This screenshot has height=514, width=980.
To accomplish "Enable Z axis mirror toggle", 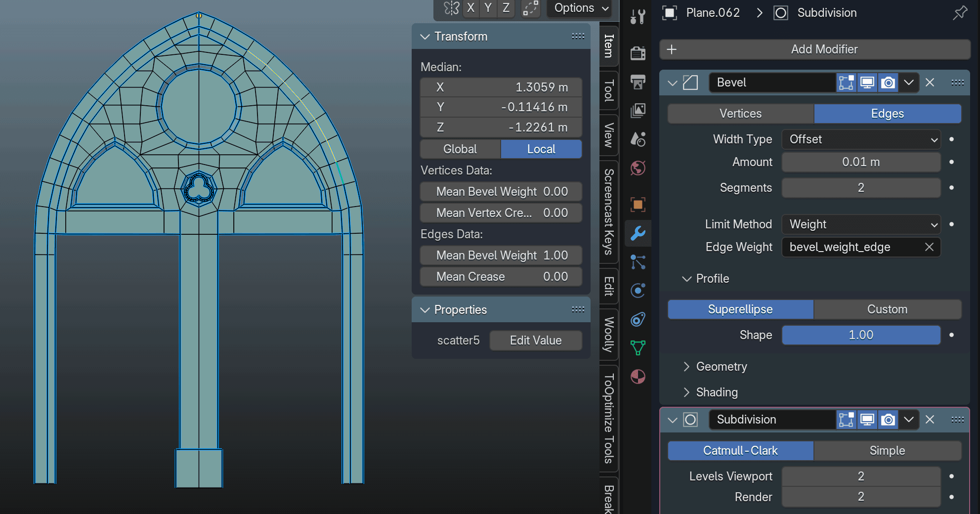I will (x=506, y=8).
